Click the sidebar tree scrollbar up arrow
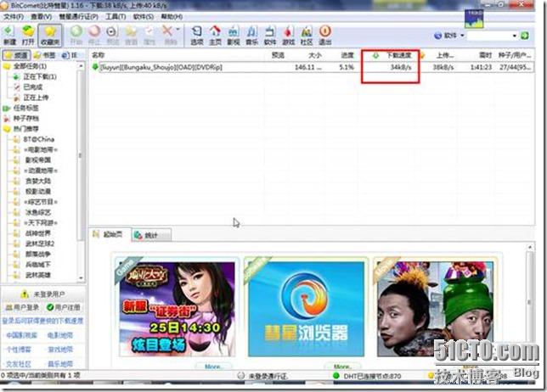Viewport: 547px width, 392px height. click(x=82, y=65)
